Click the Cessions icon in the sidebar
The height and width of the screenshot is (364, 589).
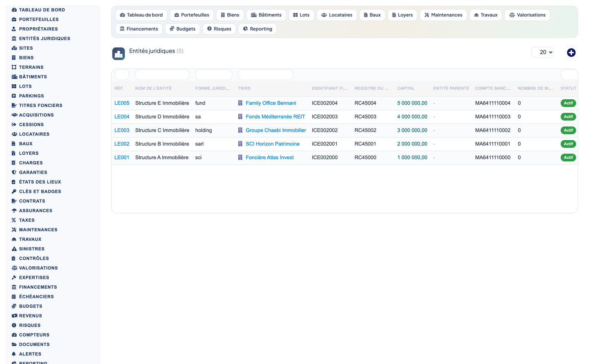pyautogui.click(x=14, y=125)
